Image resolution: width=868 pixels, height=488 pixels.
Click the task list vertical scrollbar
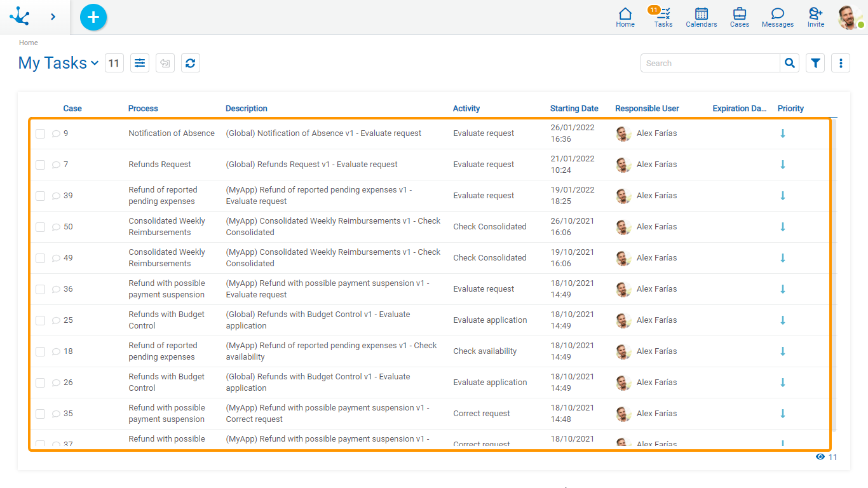834,276
